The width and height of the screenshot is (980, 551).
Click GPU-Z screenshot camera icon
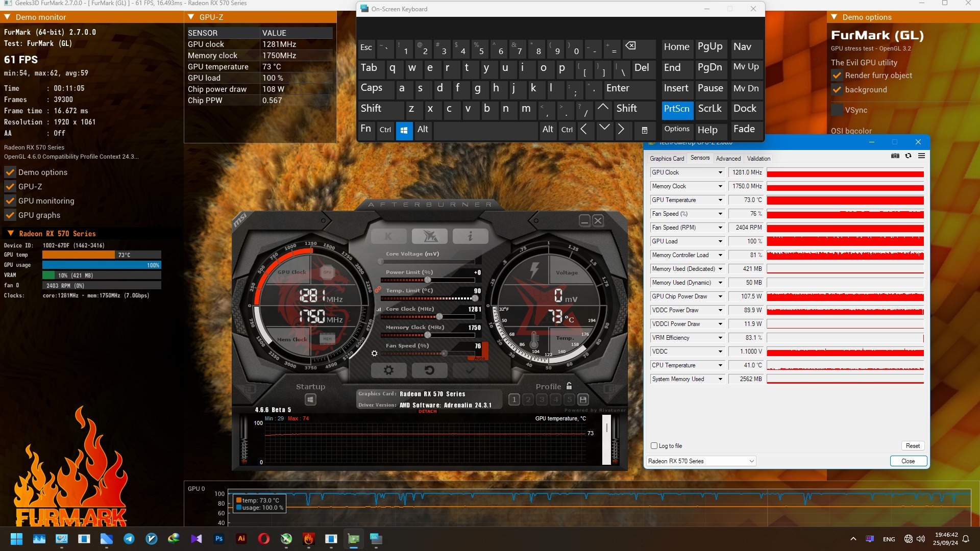[895, 156]
